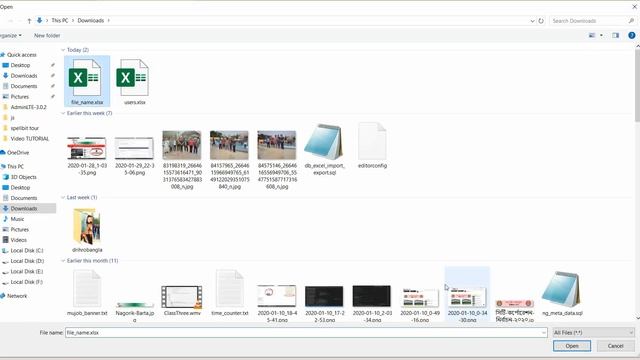The width and height of the screenshot is (640, 360).
Task: Open the Help button
Action: tap(631, 36)
